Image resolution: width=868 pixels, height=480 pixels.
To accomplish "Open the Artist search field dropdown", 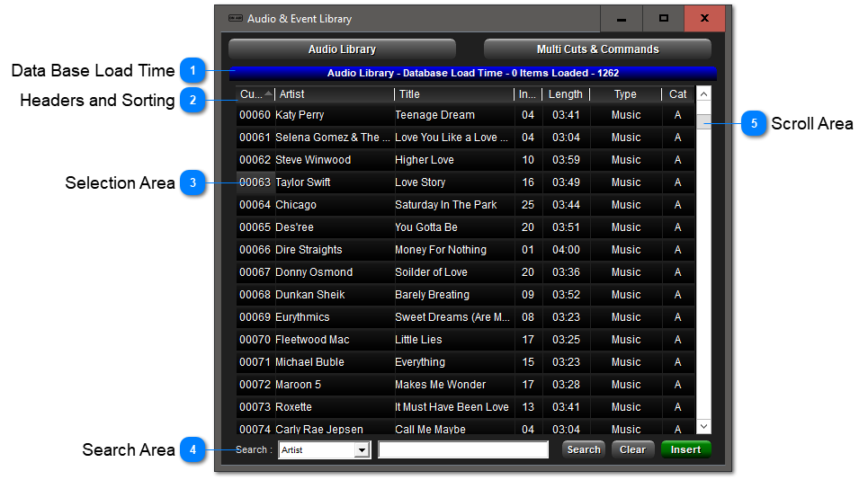I will point(362,450).
